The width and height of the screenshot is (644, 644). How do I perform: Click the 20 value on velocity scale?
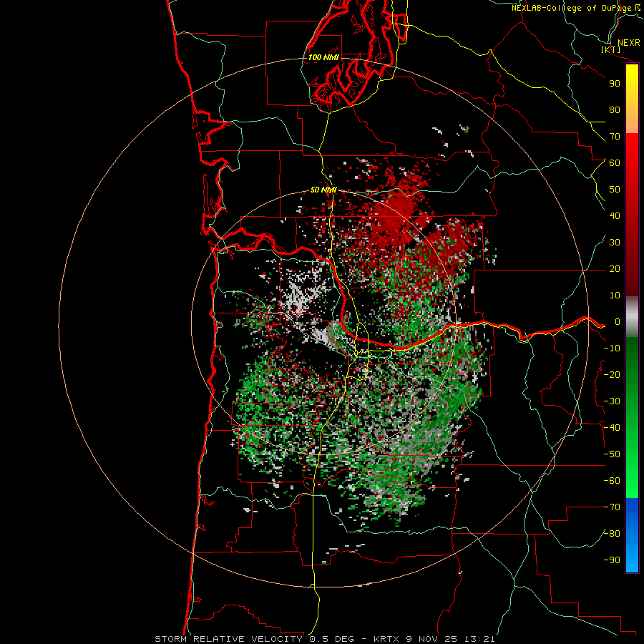615,268
